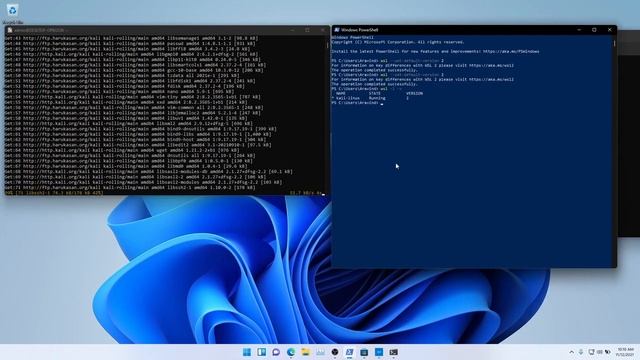Open the Widgets panel in the taskbar
The height and width of the screenshot is (360, 640).
[x=262, y=352]
